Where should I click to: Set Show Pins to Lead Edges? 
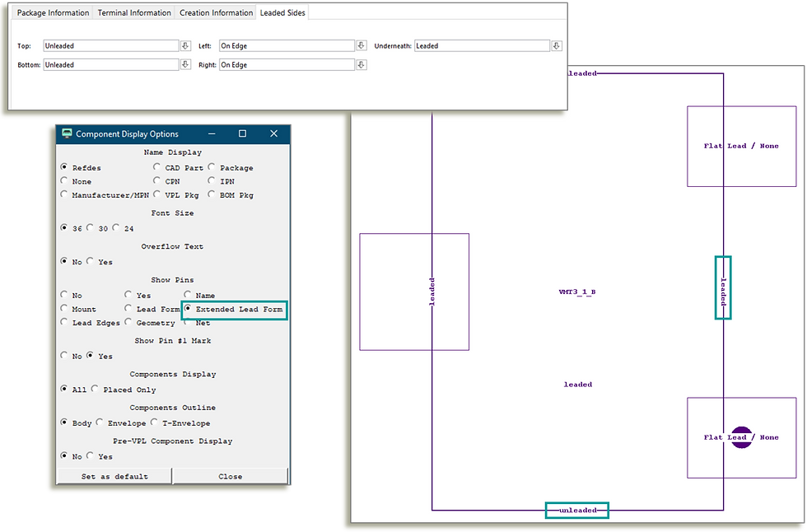64,321
